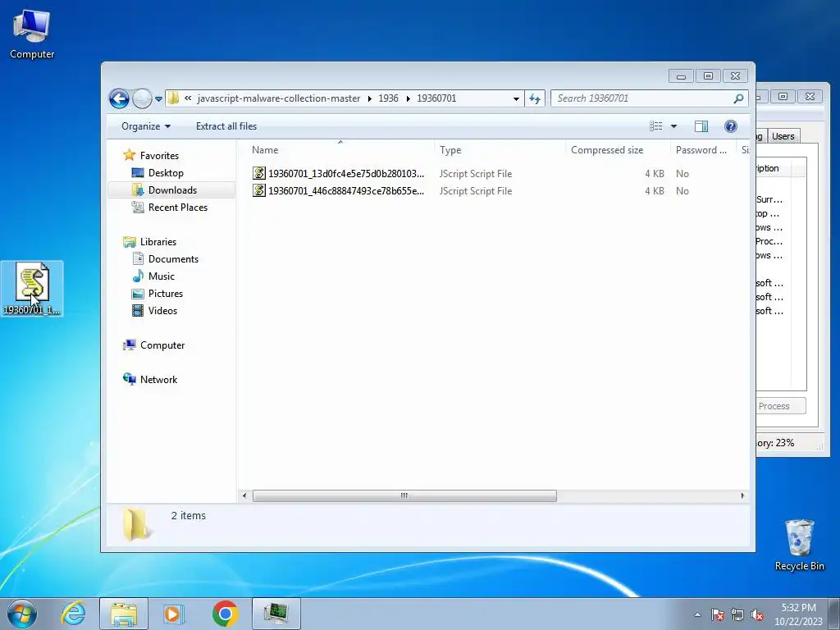
Task: Minimize the Explorer window
Action: 681,76
